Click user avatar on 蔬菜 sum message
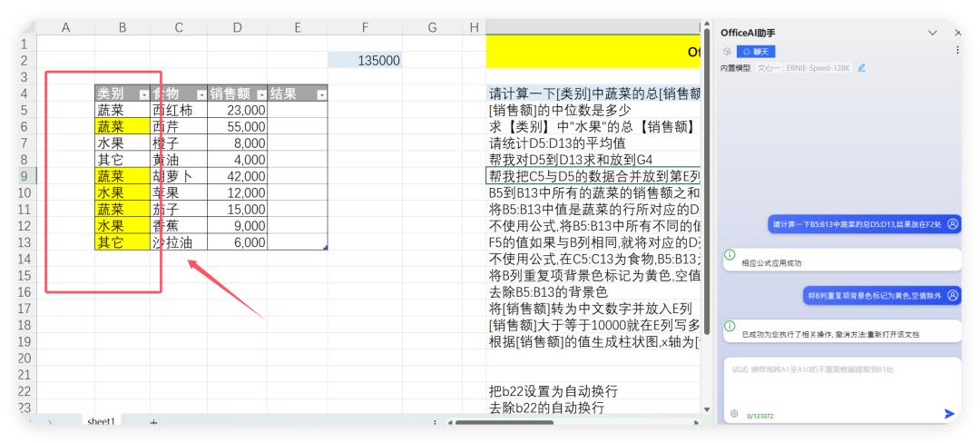 [952, 223]
